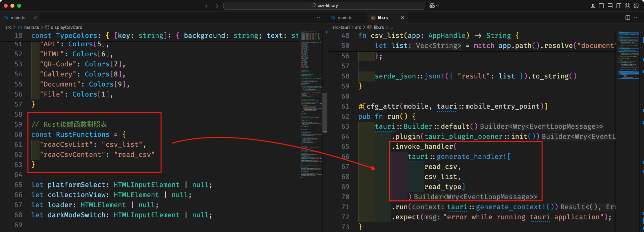Click the left editor minimap
Image resolution: width=644 pixels, height=232 pixels.
click(311, 104)
